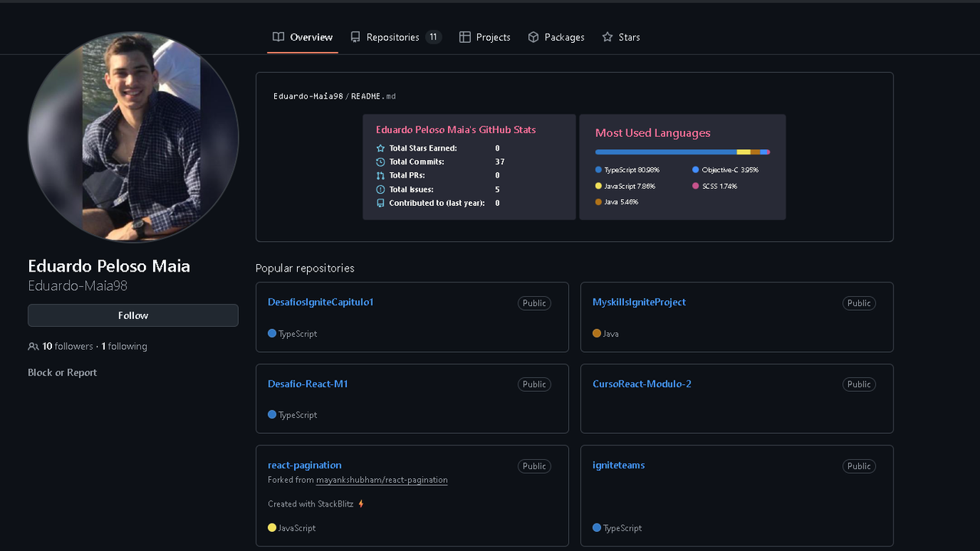980x551 pixels.
Task: Open the igniteteams repository
Action: tap(619, 465)
